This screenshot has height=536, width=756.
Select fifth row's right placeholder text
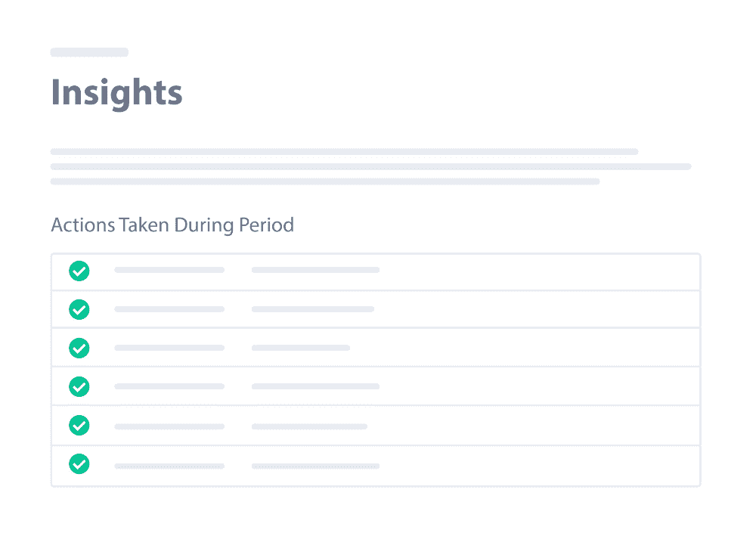[x=309, y=426]
